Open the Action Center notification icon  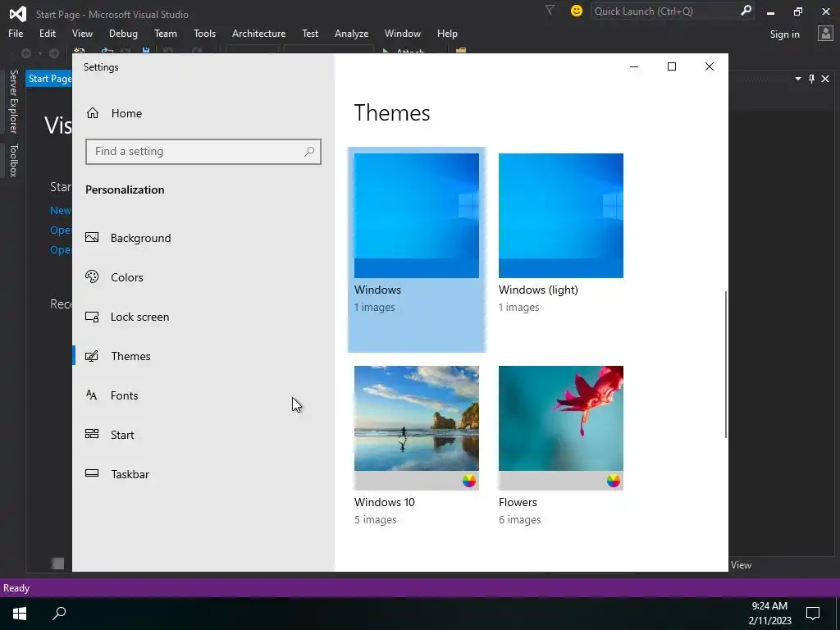tap(813, 614)
